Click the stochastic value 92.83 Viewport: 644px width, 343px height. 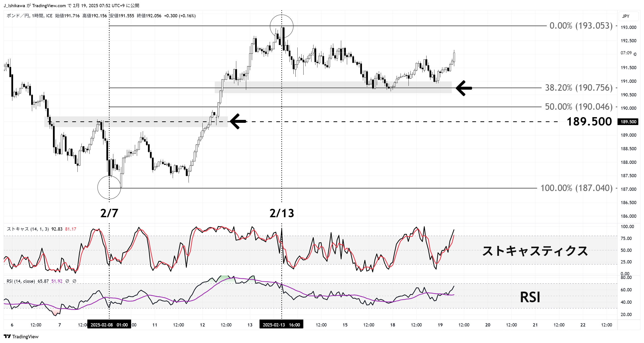coord(57,229)
